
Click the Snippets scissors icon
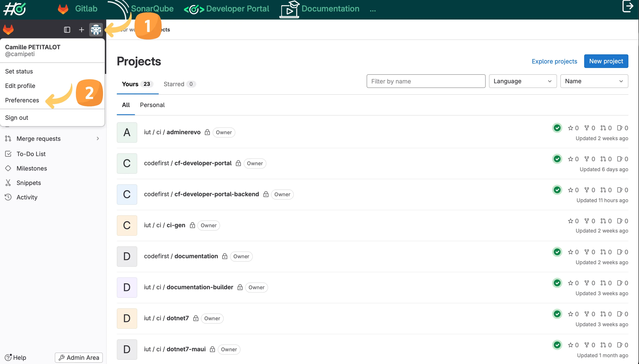8,182
